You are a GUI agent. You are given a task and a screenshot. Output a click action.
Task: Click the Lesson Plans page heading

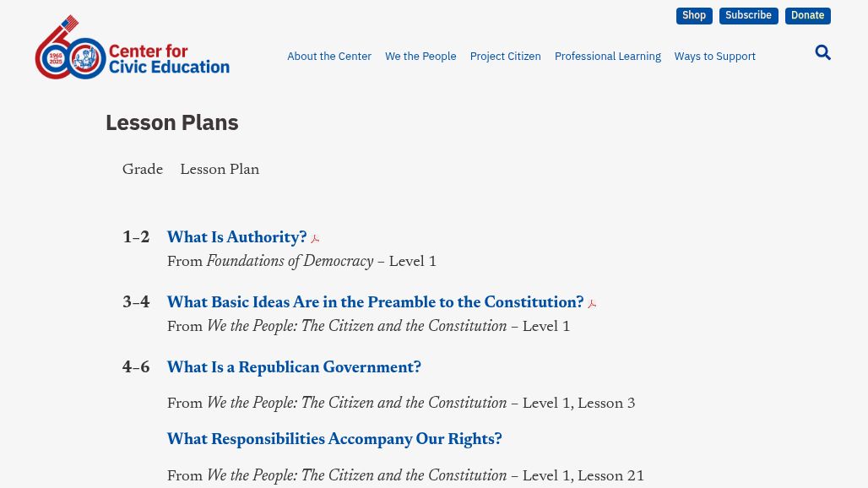(172, 122)
